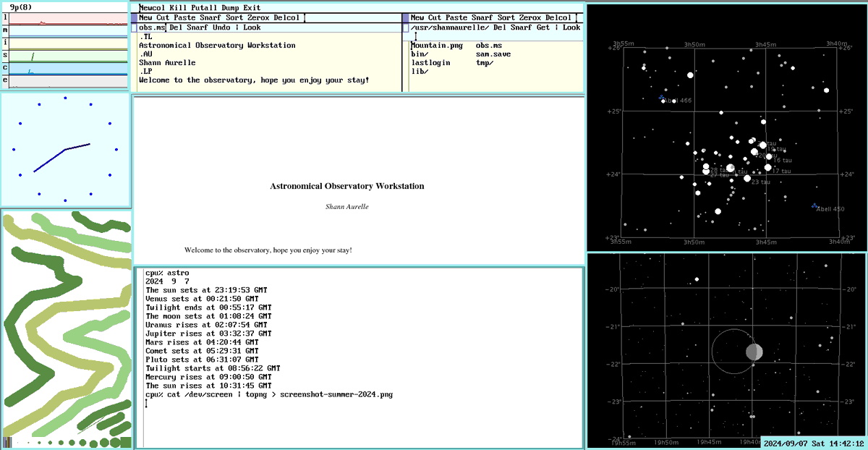Click the moon disc on lower sky map

click(754, 352)
